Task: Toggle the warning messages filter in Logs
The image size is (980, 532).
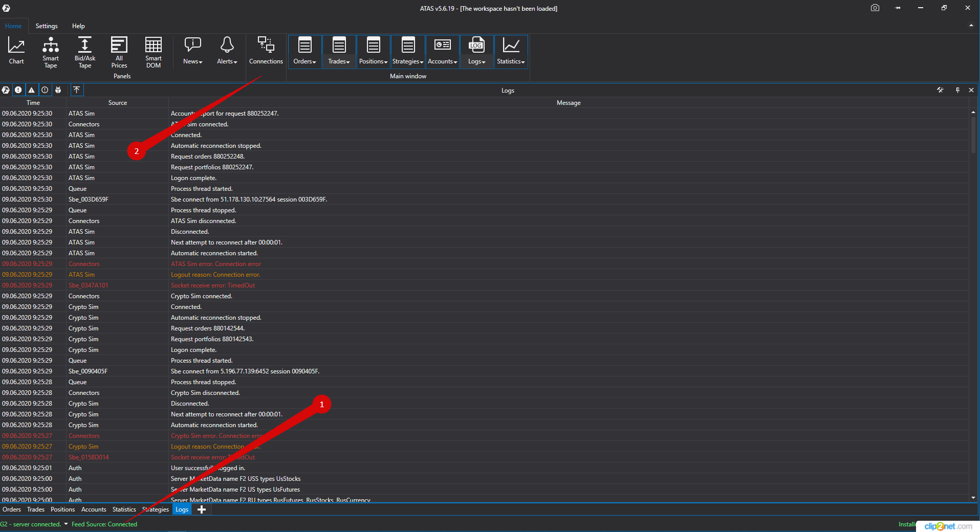Action: 32,90
